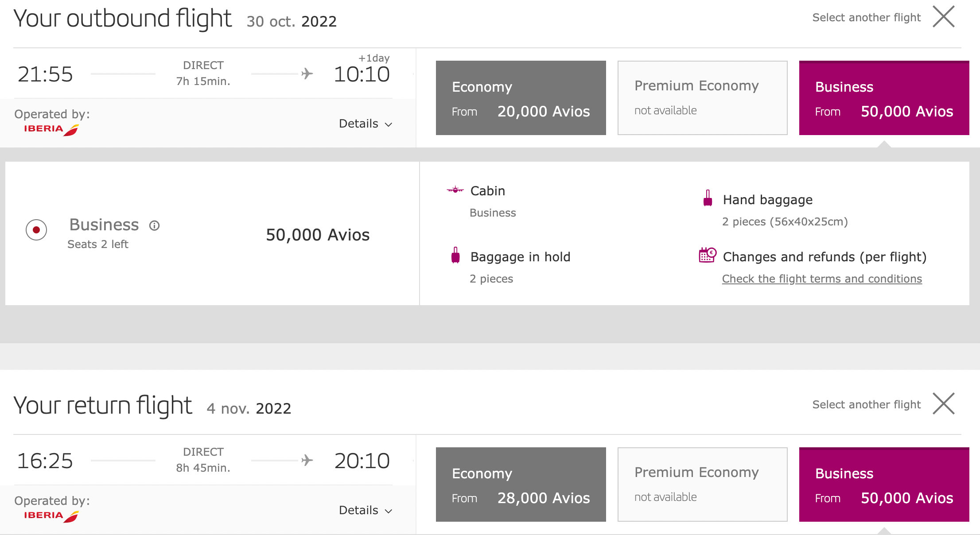Expand Details for the return flight
Screen dimensions: 980x535
click(x=366, y=510)
